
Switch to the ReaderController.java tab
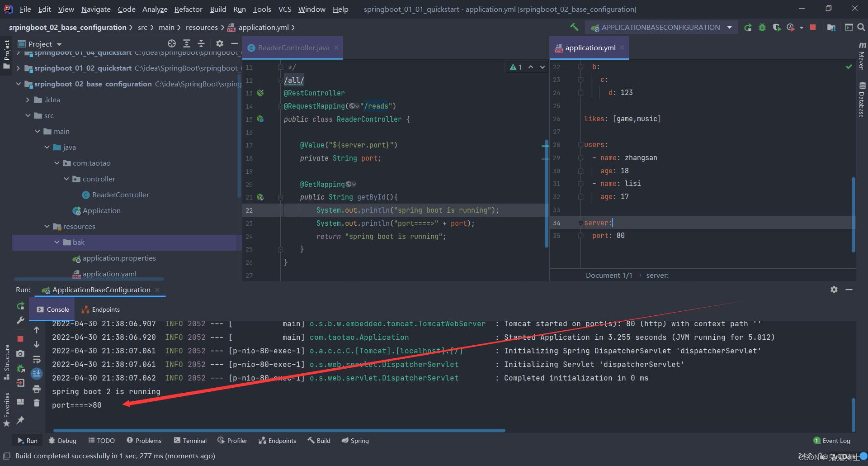coord(293,48)
